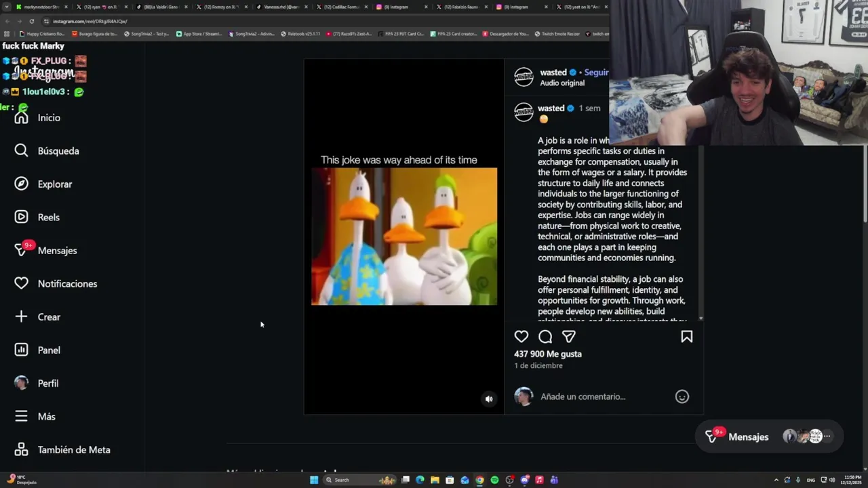The width and height of the screenshot is (868, 488).
Task: Open Chrome from the taskbar
Action: click(x=479, y=480)
